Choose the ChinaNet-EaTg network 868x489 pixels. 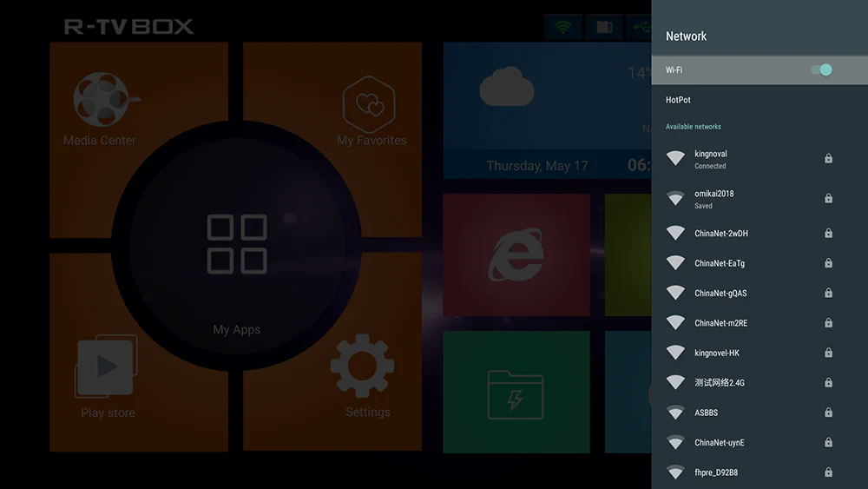pyautogui.click(x=759, y=263)
